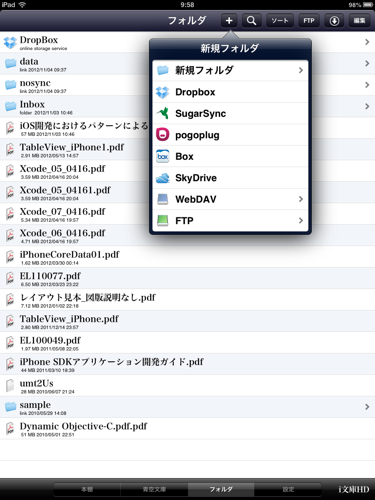Switch to the 青空文庫 tab
Screen dimensions: 375x500
click(154, 489)
